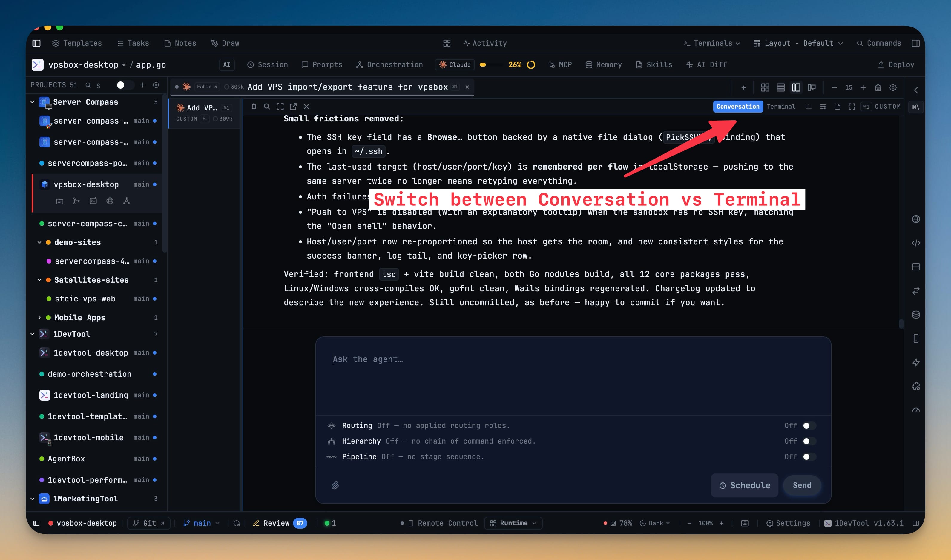Open the globe icon in right sidebar

916,219
